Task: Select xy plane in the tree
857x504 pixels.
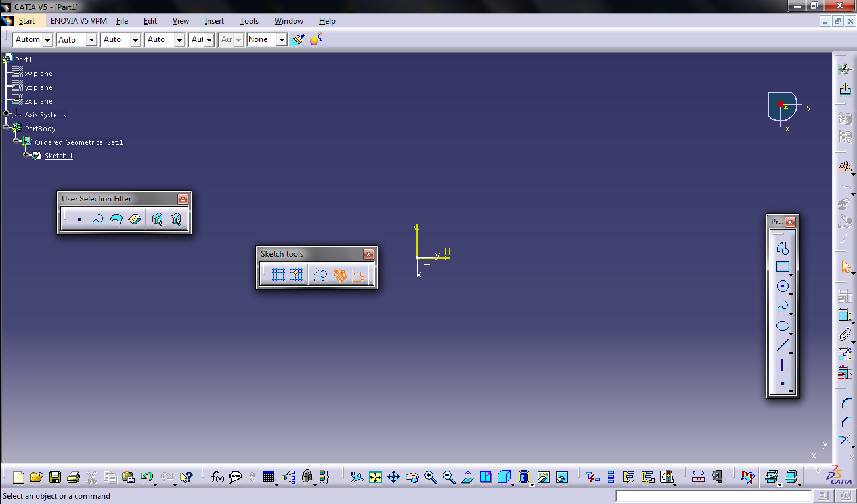Action: point(38,73)
